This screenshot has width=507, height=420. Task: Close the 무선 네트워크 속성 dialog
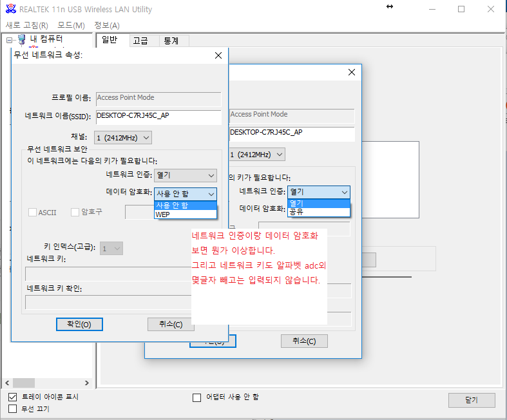(x=218, y=55)
